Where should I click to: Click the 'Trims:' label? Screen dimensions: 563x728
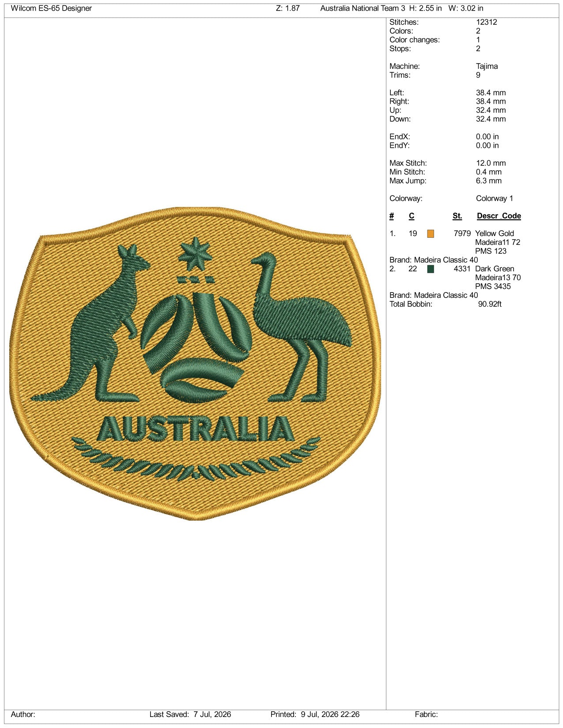coord(400,75)
